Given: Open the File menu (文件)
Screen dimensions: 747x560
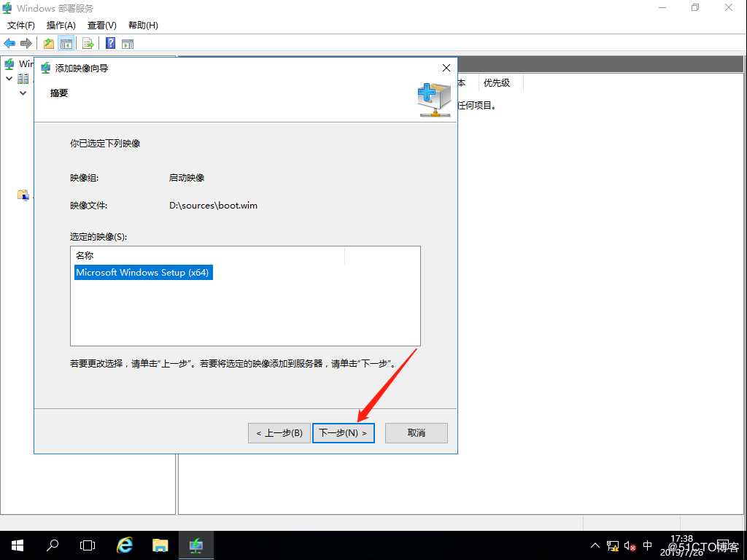Looking at the screenshot, I should pyautogui.click(x=21, y=26).
